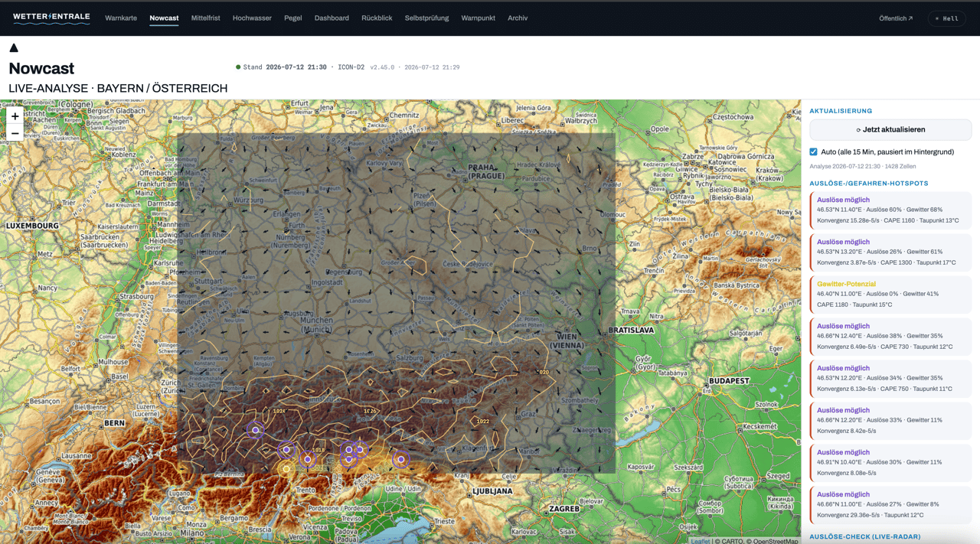The height and width of the screenshot is (544, 980).
Task: Click Jetzt aktualisieren button
Action: (x=890, y=129)
